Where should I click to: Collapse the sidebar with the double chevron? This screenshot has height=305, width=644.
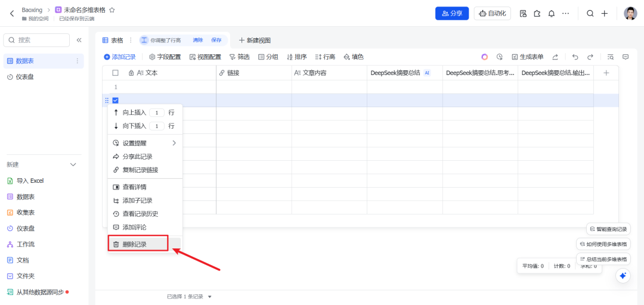(x=79, y=40)
